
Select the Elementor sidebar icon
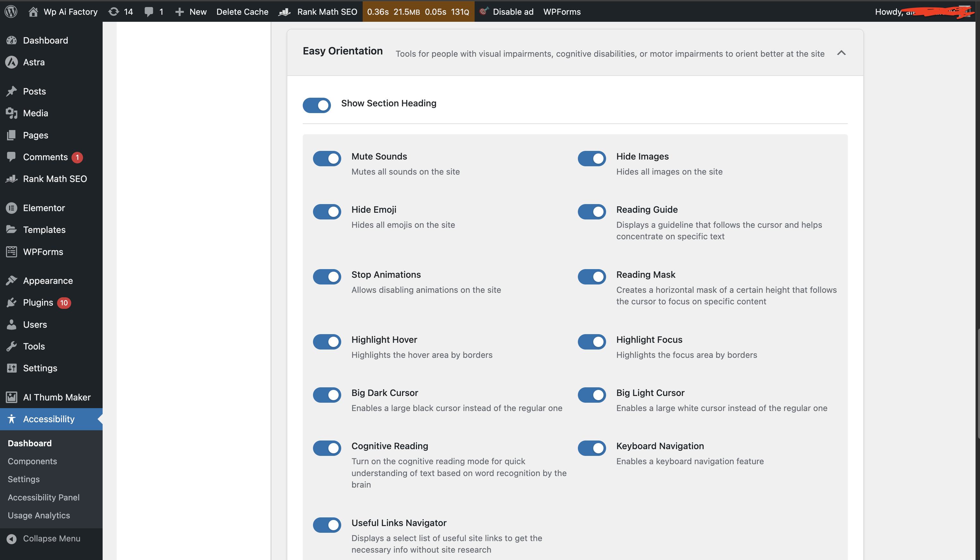coord(12,208)
